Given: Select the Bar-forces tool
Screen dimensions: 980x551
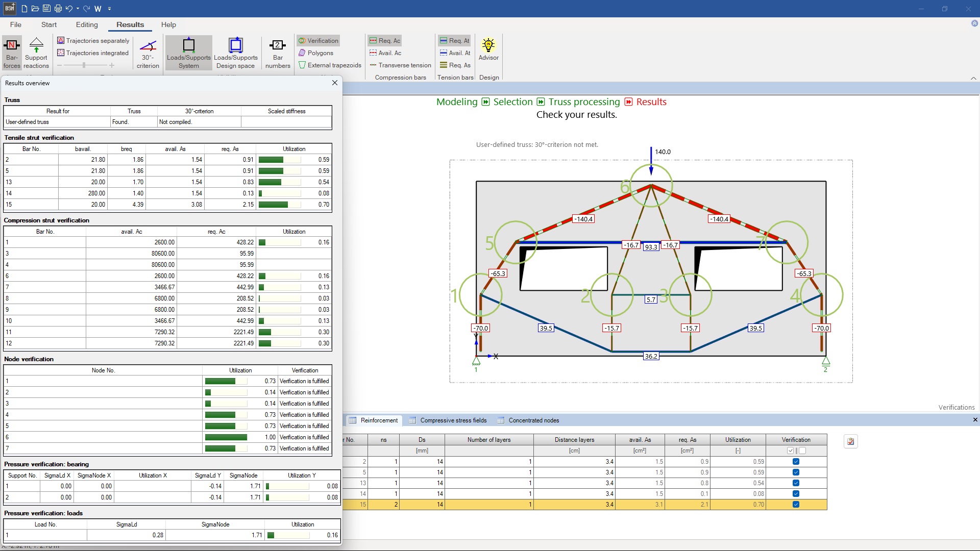Looking at the screenshot, I should tap(11, 53).
